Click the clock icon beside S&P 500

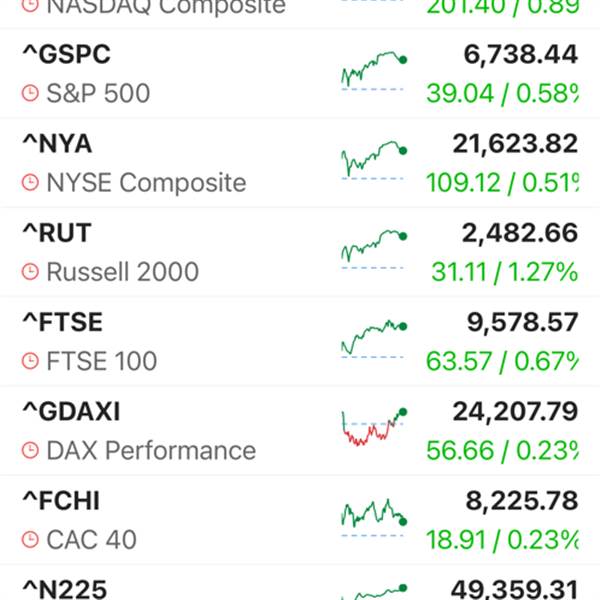pos(31,94)
